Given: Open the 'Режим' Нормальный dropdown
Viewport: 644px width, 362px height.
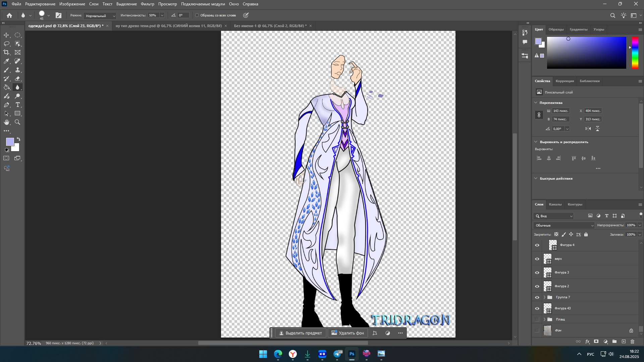Looking at the screenshot, I should coord(100,16).
